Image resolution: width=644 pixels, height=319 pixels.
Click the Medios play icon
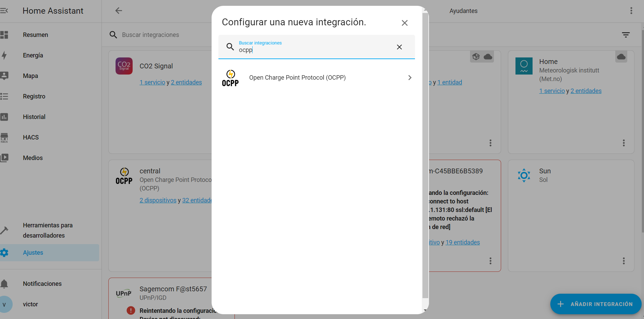[4, 158]
